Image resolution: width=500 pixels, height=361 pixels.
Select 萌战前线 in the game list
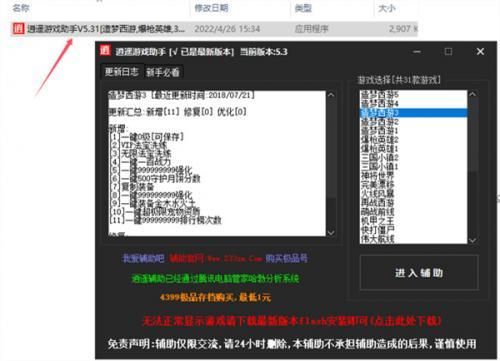pyautogui.click(x=413, y=211)
